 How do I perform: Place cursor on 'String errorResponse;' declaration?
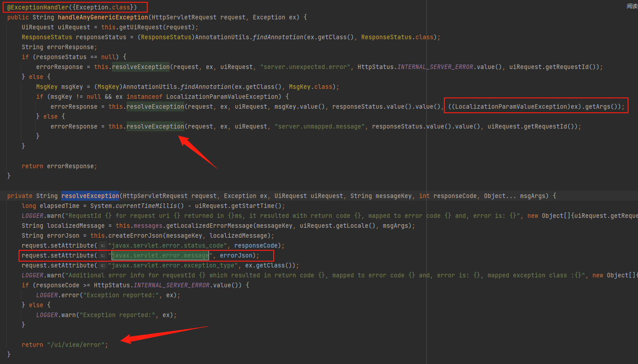tap(59, 47)
